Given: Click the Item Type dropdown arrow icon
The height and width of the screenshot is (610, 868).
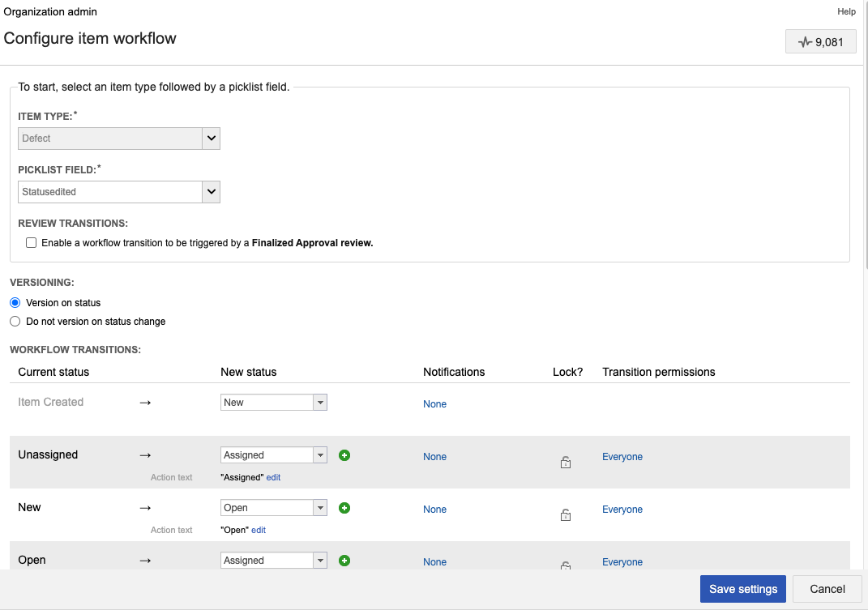Looking at the screenshot, I should point(211,138).
